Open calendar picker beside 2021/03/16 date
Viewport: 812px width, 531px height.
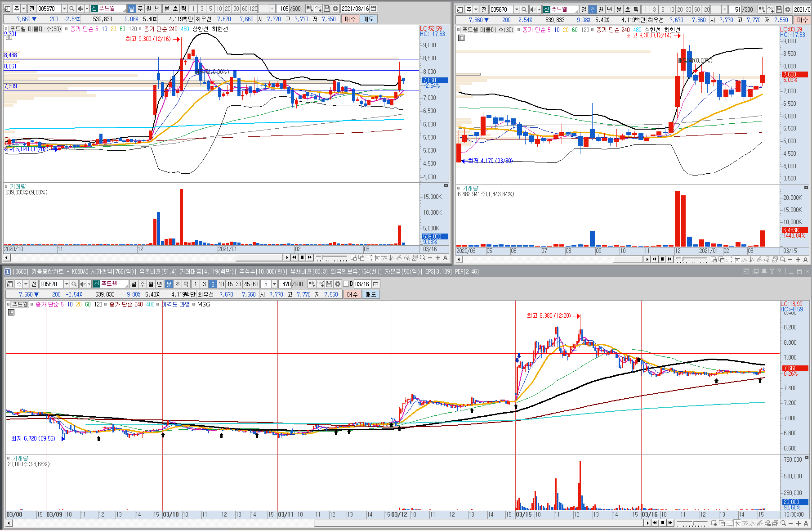pyautogui.click(x=374, y=9)
